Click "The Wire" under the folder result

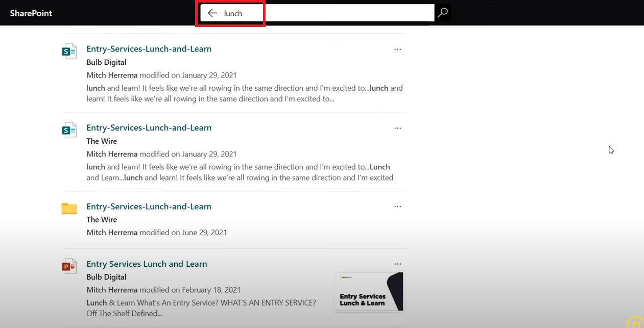point(102,219)
